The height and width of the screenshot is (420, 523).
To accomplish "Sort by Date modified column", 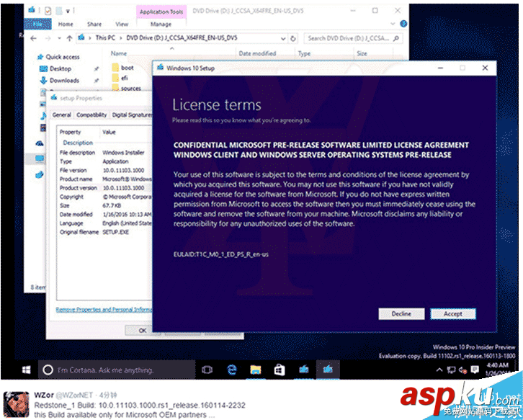I will point(257,53).
